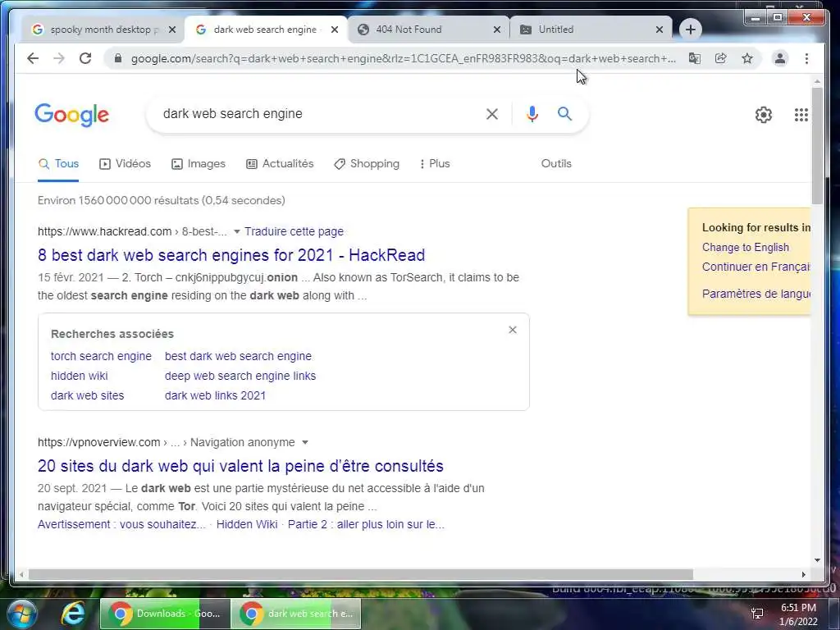The height and width of the screenshot is (630, 840).
Task: Open Google settings gear
Action: pyautogui.click(x=764, y=115)
